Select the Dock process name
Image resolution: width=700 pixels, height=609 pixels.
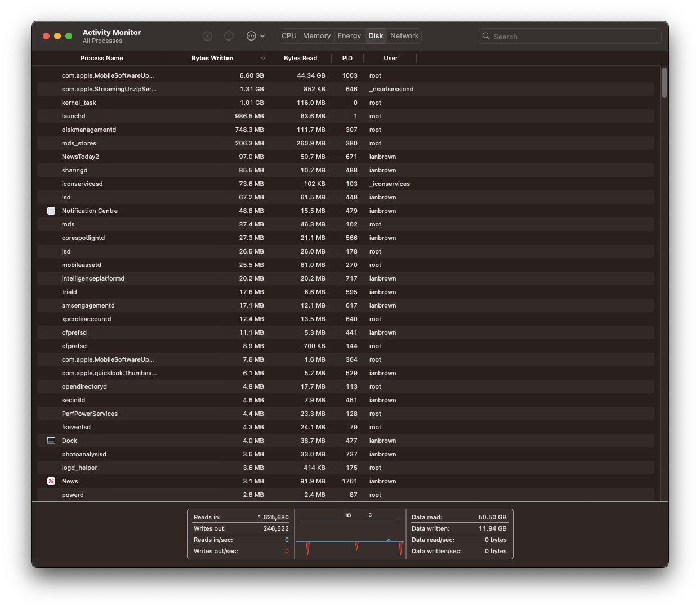click(69, 441)
